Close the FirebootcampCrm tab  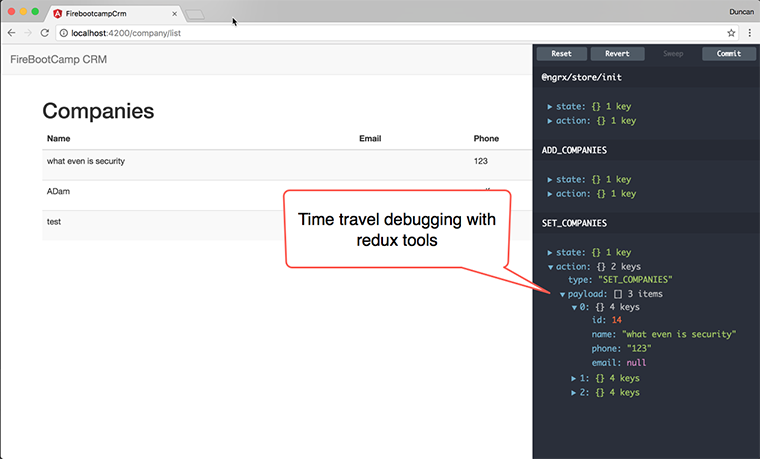(x=175, y=14)
